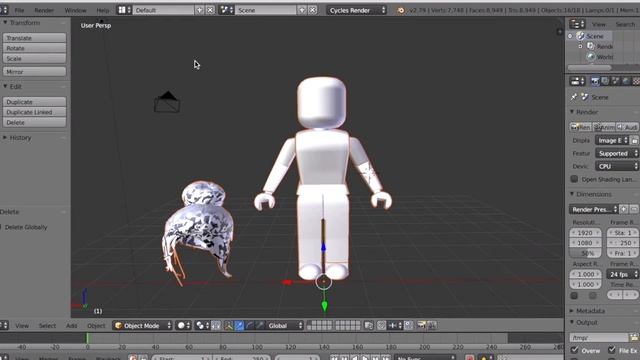Image resolution: width=640 pixels, height=360 pixels.
Task: Open the Render menu in top bar
Action: pos(44,10)
